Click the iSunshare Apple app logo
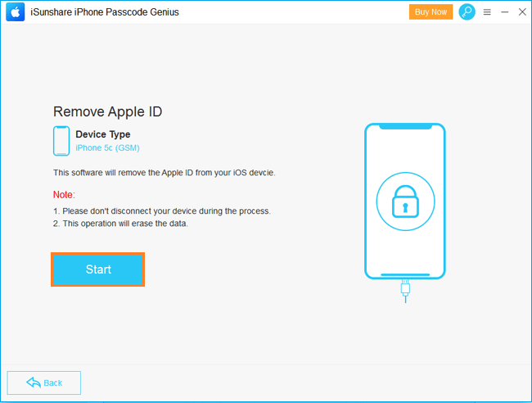532x403 pixels. [x=16, y=12]
